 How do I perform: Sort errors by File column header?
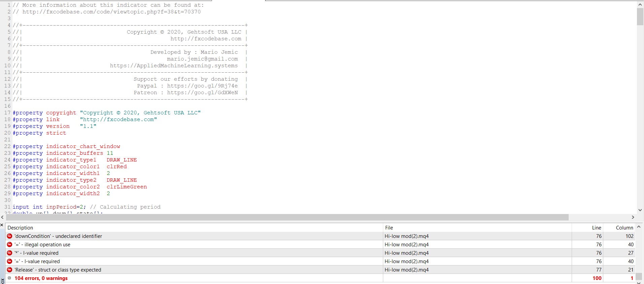point(477,228)
